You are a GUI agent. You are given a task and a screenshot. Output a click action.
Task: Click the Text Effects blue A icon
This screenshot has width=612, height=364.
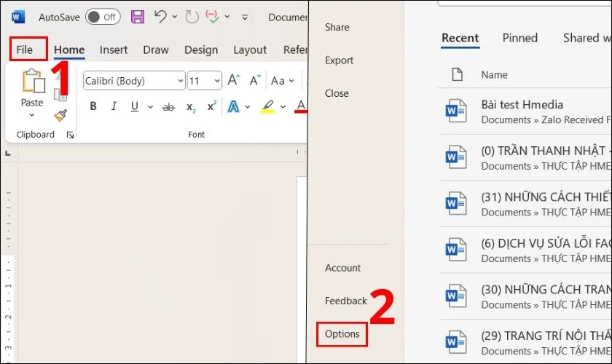click(x=233, y=106)
